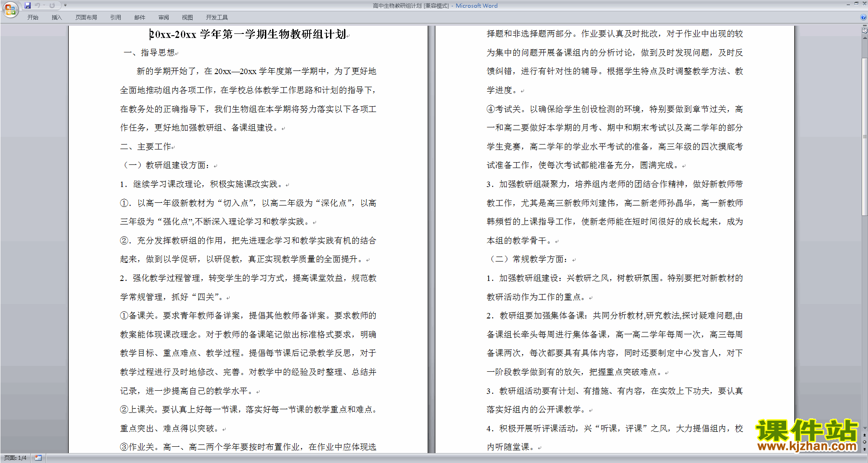The height and width of the screenshot is (463, 868).
Task: Click the macro recording status bar icon
Action: (38, 458)
